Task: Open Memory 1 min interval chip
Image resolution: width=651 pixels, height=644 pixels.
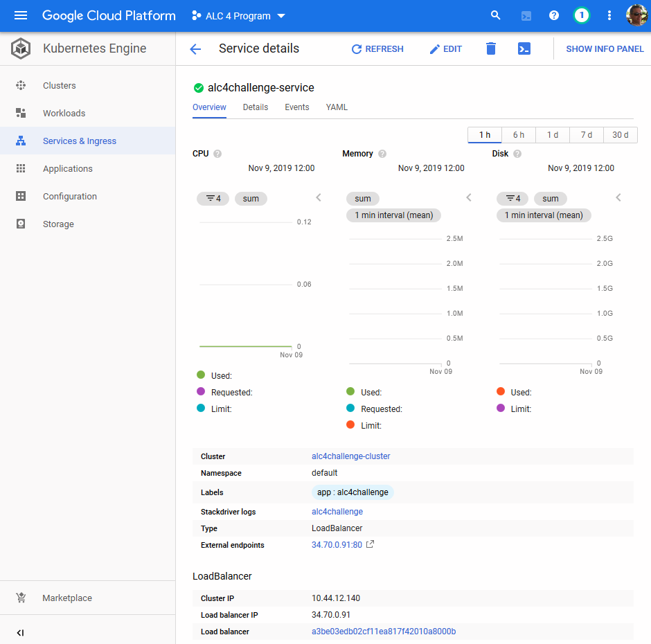Action: (x=393, y=215)
